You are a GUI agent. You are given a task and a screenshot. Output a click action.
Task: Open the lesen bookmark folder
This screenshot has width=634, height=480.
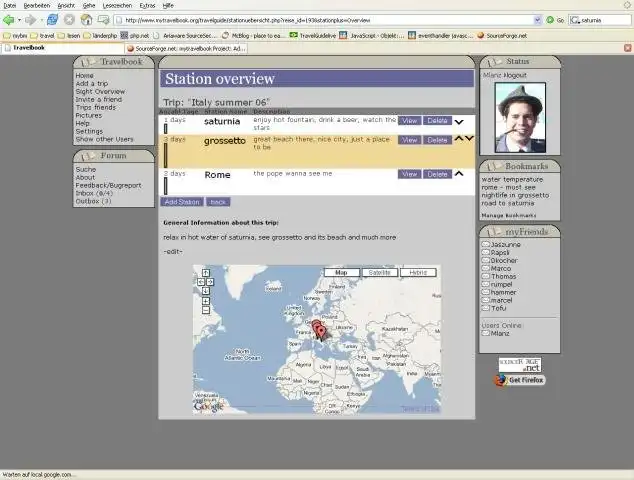pos(69,36)
